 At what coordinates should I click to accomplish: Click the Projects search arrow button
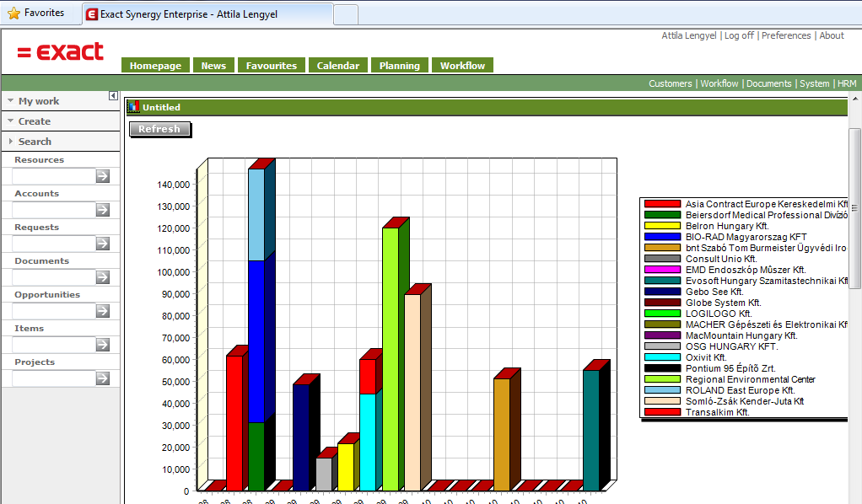(x=103, y=378)
